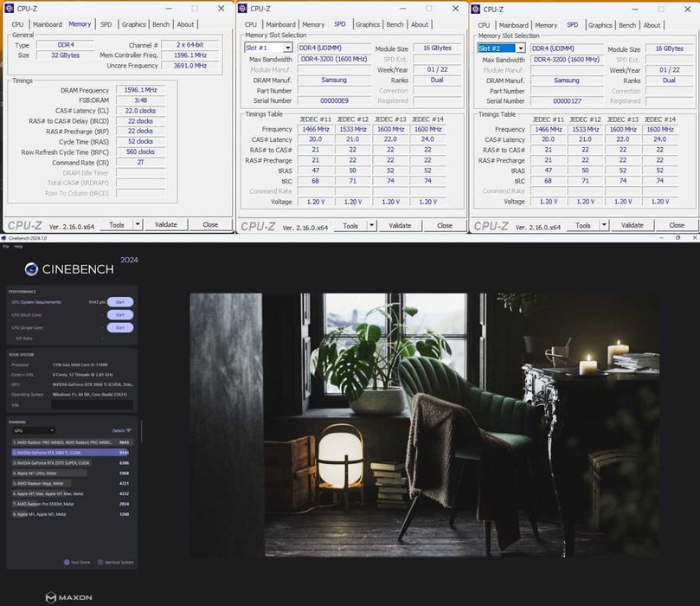The height and width of the screenshot is (606, 700).
Task: Click the Close button in the Memory CPU-Z window
Action: click(210, 224)
